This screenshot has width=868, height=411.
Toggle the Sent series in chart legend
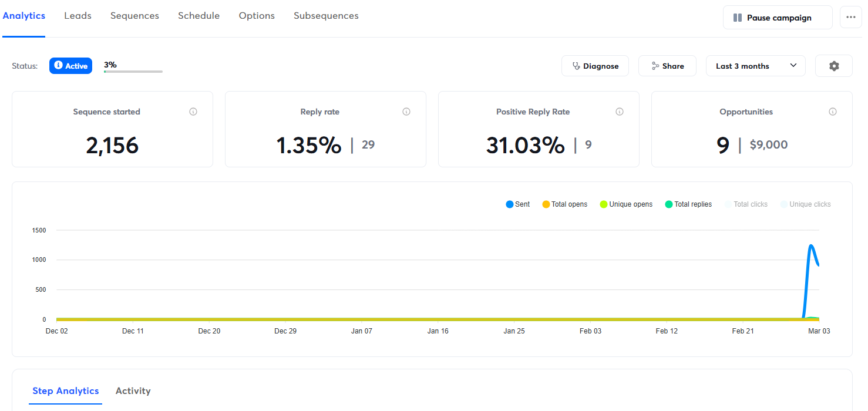[517, 204]
